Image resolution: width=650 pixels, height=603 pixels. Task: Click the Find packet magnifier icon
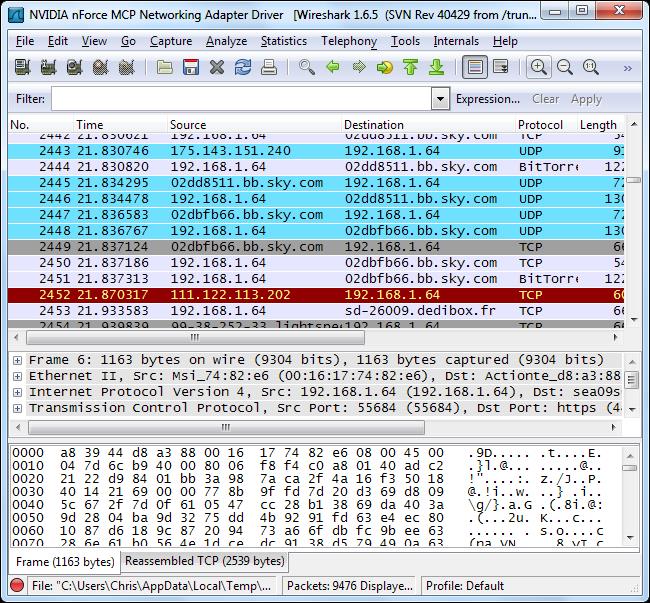(x=307, y=68)
